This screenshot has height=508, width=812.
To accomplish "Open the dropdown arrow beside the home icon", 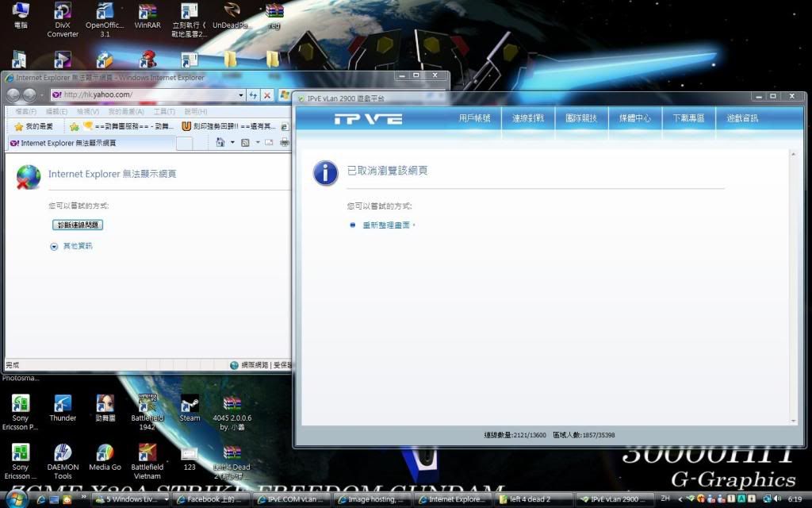I will [x=232, y=143].
